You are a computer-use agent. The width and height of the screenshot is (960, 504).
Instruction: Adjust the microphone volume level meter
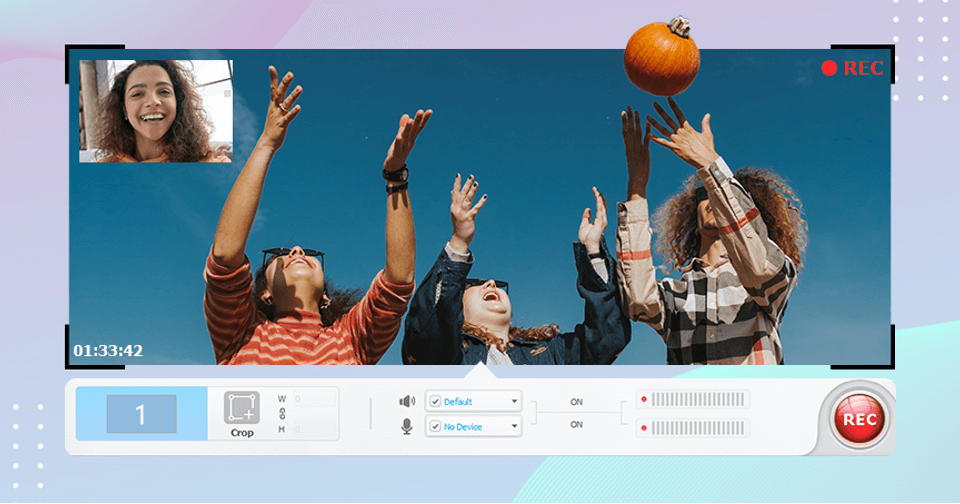[x=693, y=428]
